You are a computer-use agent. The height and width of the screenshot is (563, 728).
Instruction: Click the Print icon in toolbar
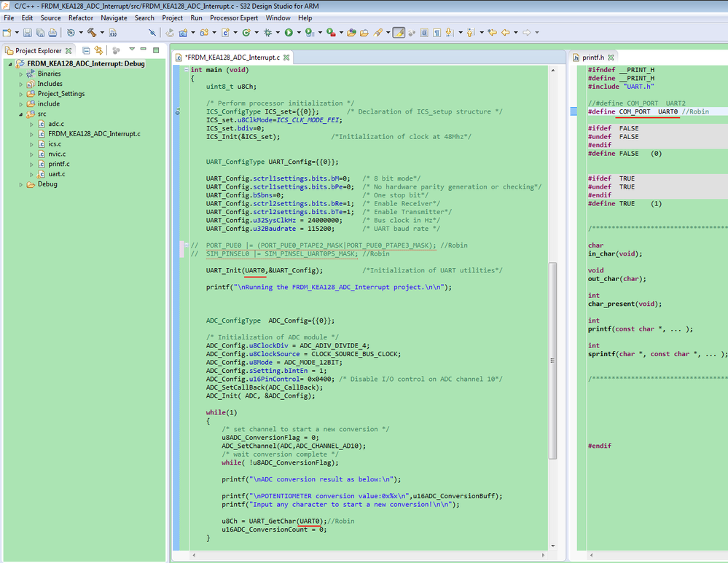(x=52, y=33)
